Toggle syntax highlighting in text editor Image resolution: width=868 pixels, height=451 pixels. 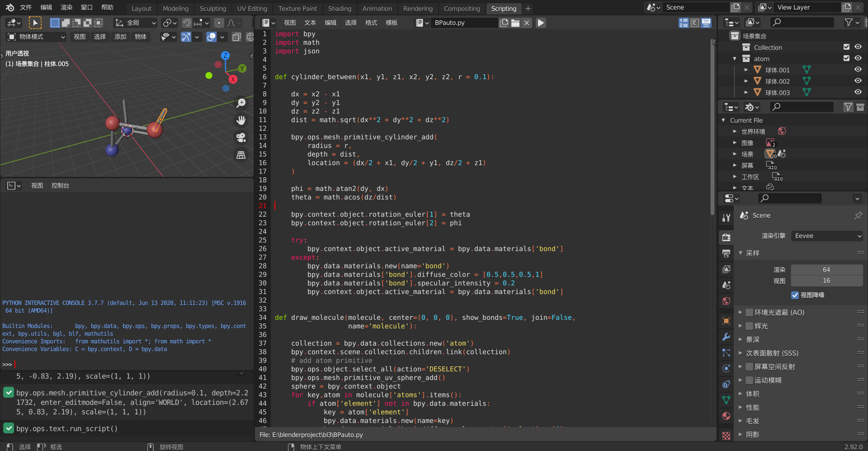[706, 23]
